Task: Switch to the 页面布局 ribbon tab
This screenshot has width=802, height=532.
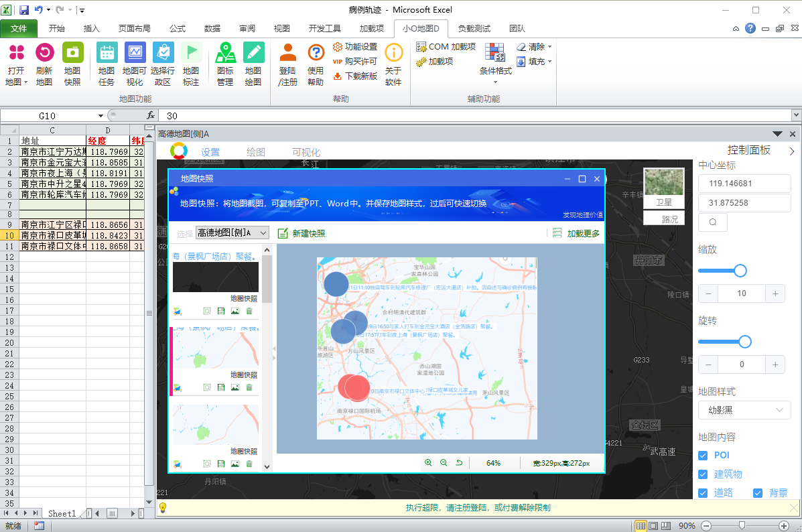Action: coord(135,29)
